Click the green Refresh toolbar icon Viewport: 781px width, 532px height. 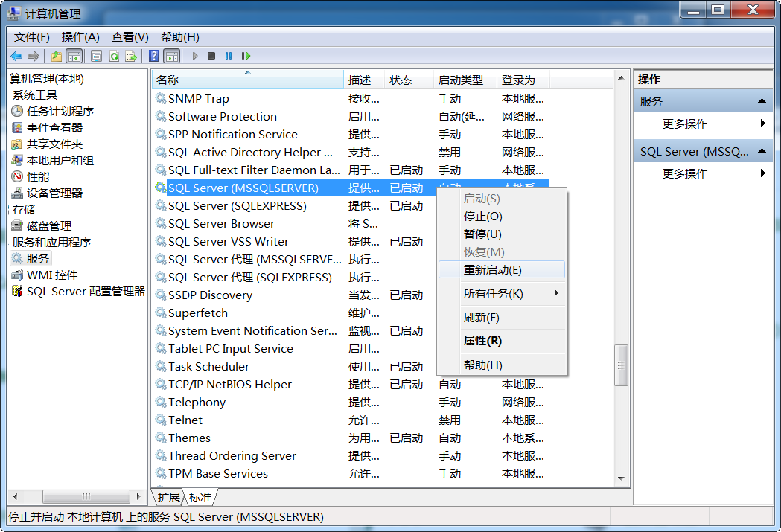(x=114, y=57)
